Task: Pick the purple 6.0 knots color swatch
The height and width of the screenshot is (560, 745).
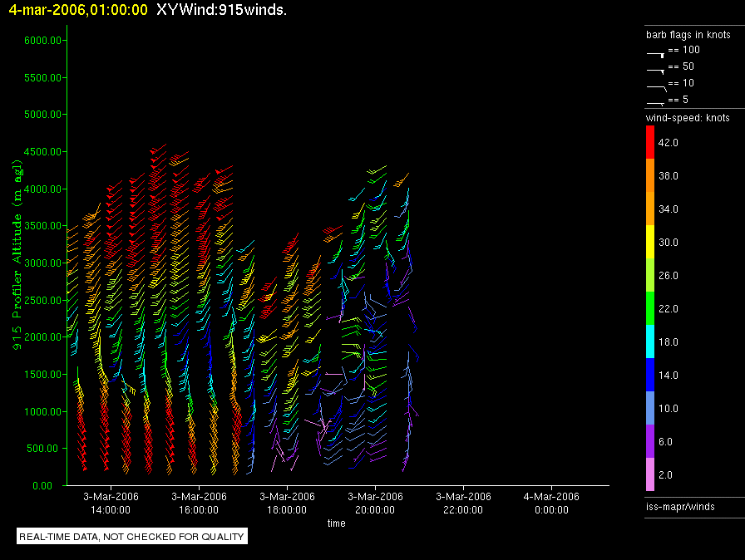Action: (x=651, y=441)
